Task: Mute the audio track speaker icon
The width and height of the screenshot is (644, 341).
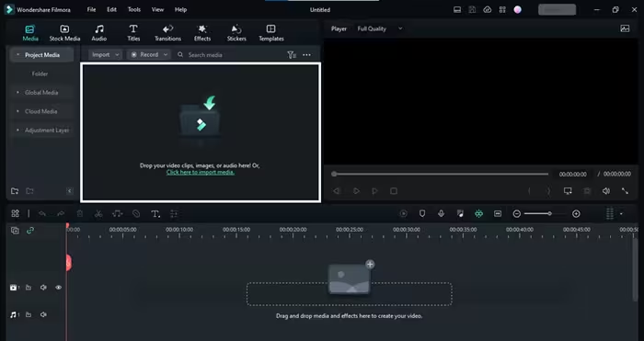Action: coord(43,314)
